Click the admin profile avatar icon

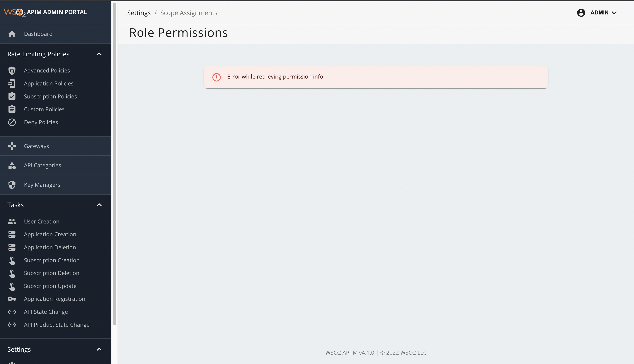point(581,13)
